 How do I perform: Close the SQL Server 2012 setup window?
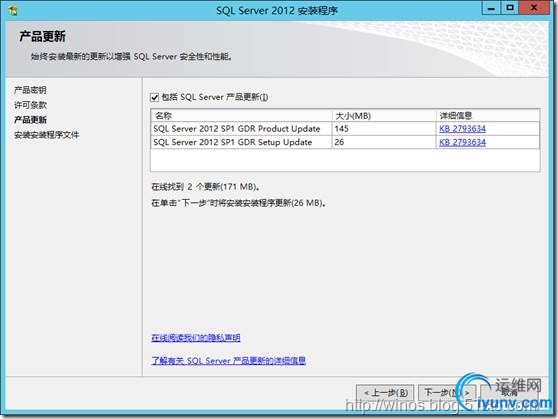[534, 9]
